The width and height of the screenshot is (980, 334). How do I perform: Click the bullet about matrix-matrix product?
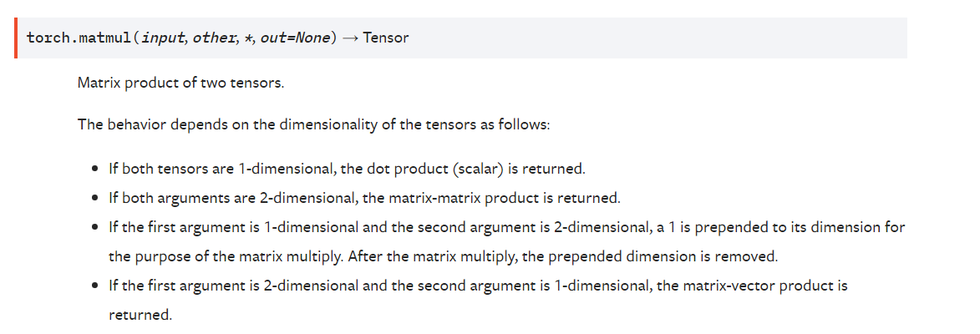[x=364, y=198]
